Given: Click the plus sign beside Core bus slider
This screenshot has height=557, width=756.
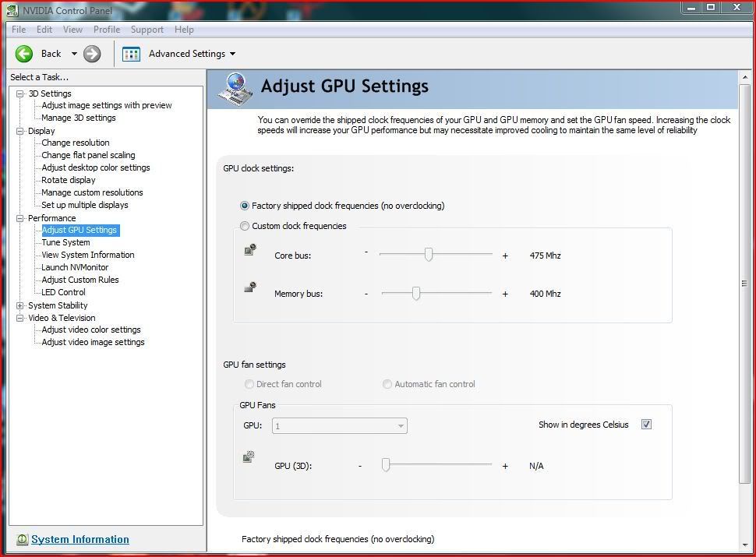Looking at the screenshot, I should [505, 256].
